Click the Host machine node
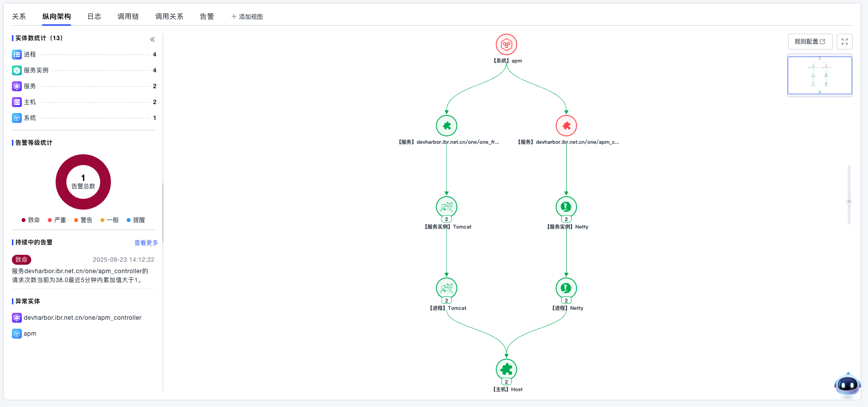 [506, 369]
